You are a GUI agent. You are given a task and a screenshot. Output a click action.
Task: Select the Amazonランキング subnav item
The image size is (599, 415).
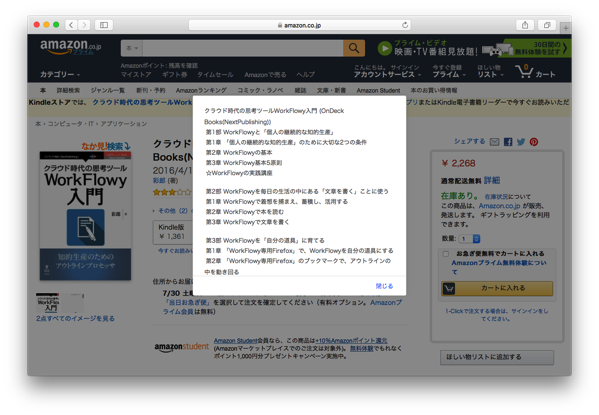pos(201,90)
